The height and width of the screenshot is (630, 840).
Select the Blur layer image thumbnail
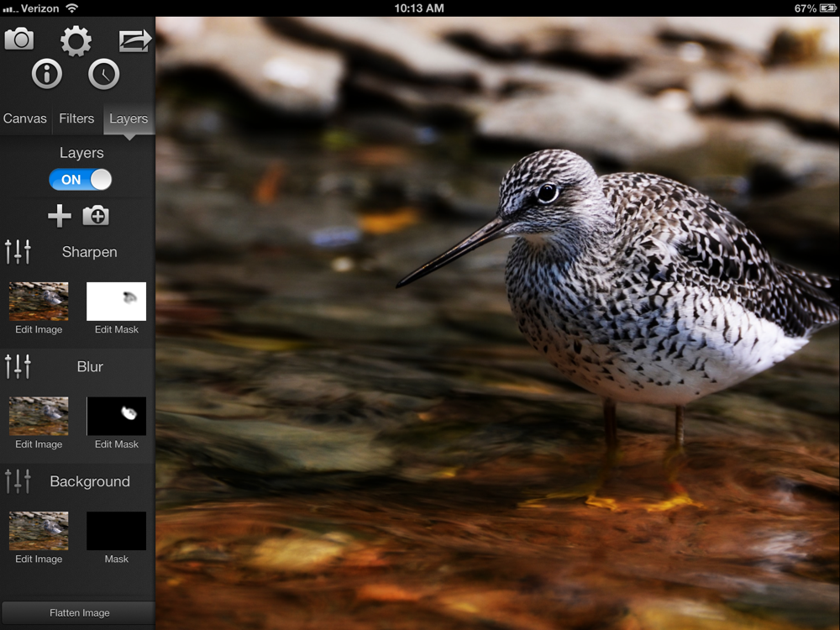click(x=39, y=416)
